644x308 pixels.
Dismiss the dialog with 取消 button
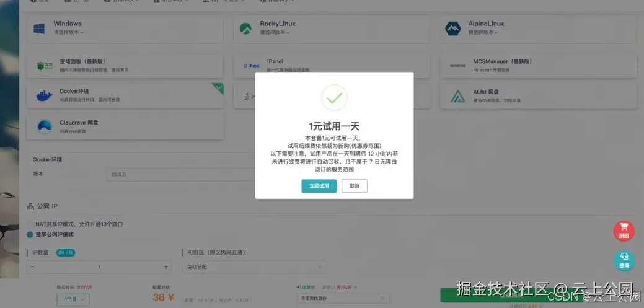pyautogui.click(x=355, y=186)
